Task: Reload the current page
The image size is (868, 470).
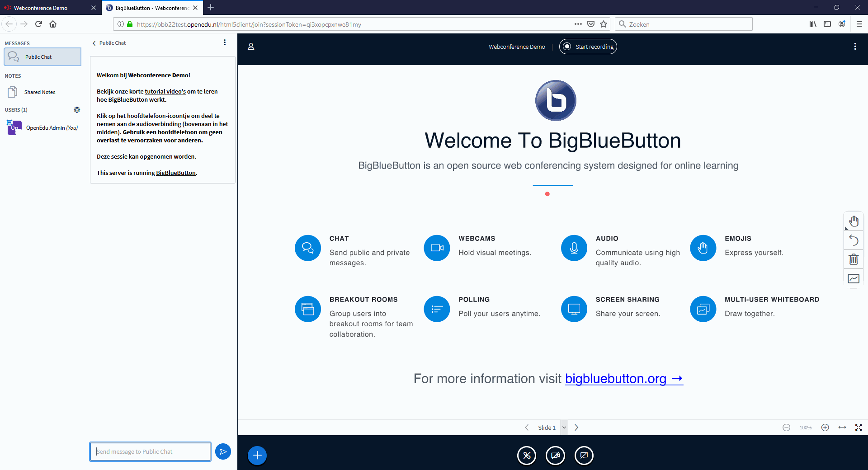Action: coord(38,24)
